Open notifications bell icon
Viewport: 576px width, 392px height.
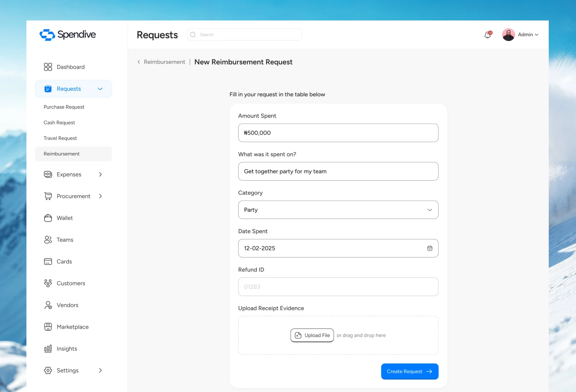click(x=488, y=35)
